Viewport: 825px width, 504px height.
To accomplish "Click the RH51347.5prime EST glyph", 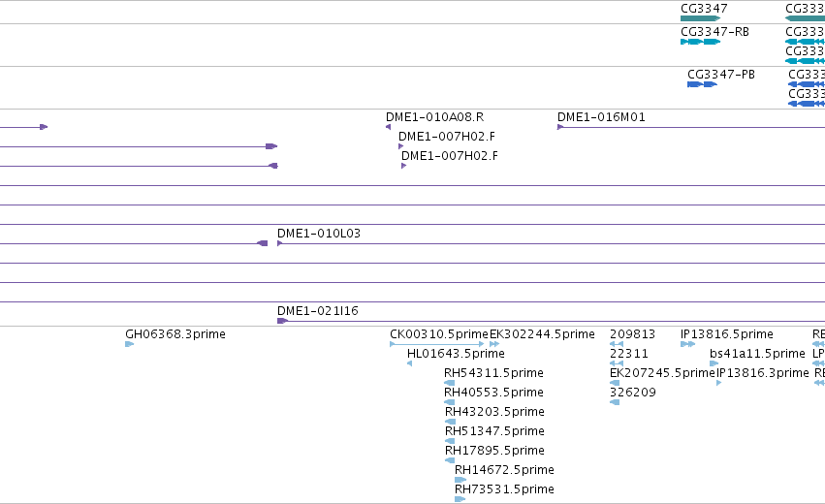I will coord(450,441).
